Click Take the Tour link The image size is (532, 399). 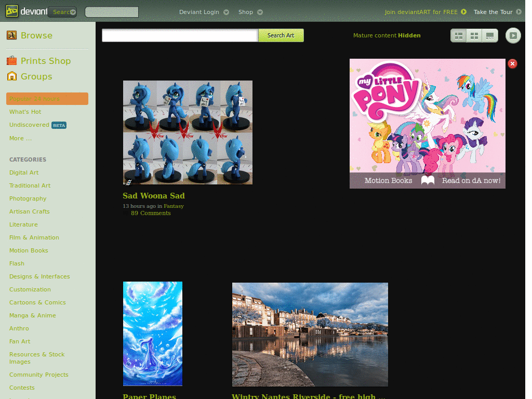tap(493, 12)
